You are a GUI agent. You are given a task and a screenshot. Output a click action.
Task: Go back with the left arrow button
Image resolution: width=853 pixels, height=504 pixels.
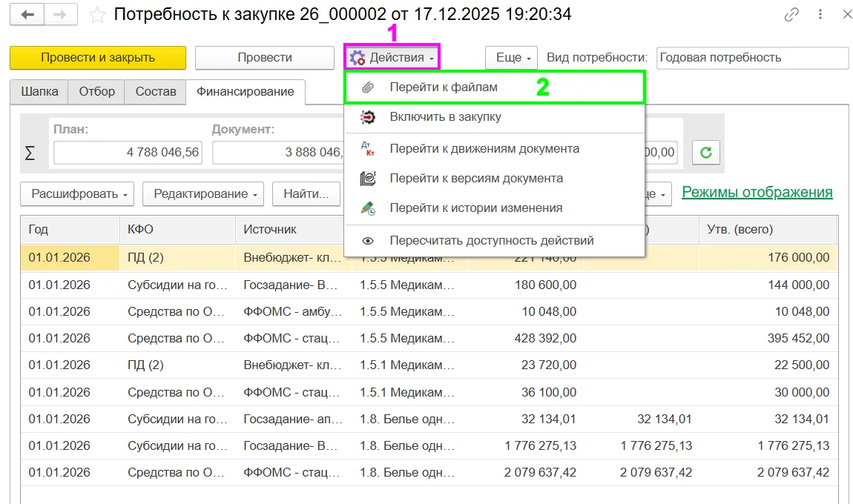pyautogui.click(x=27, y=15)
